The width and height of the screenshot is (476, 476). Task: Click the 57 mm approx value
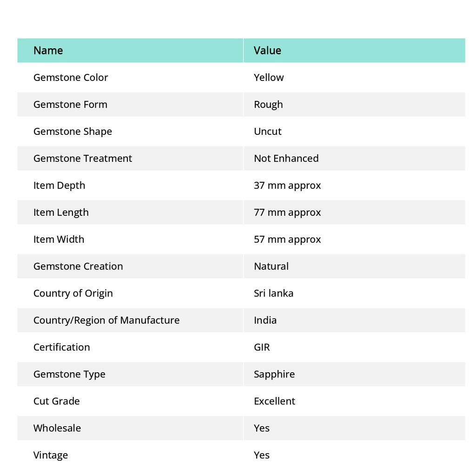[287, 239]
